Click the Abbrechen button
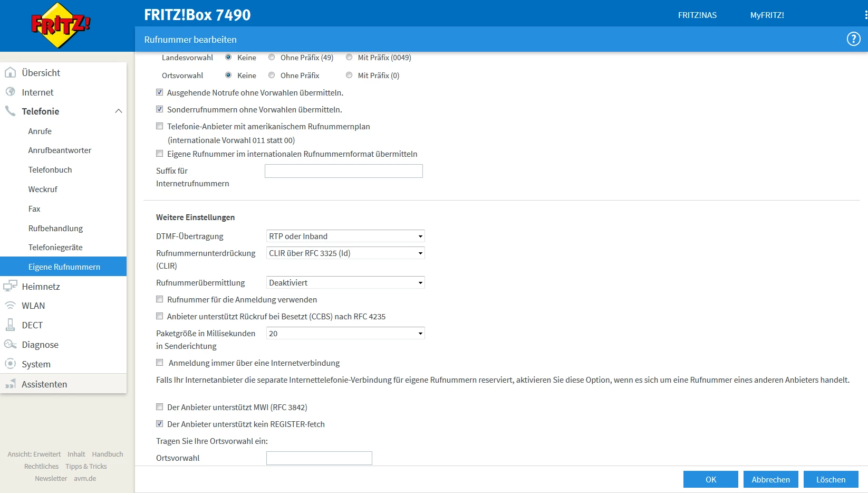Viewport: 868px width, 493px height. pos(771,479)
